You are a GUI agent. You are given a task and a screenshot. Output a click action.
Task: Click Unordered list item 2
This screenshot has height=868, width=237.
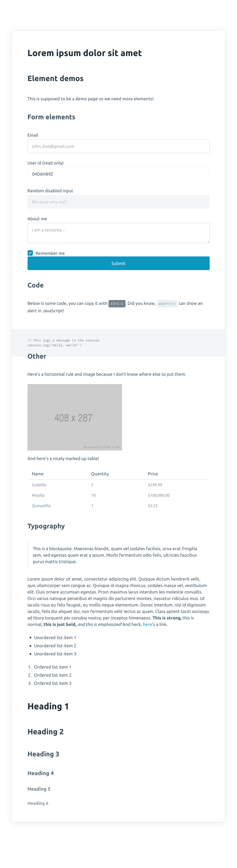55,646
